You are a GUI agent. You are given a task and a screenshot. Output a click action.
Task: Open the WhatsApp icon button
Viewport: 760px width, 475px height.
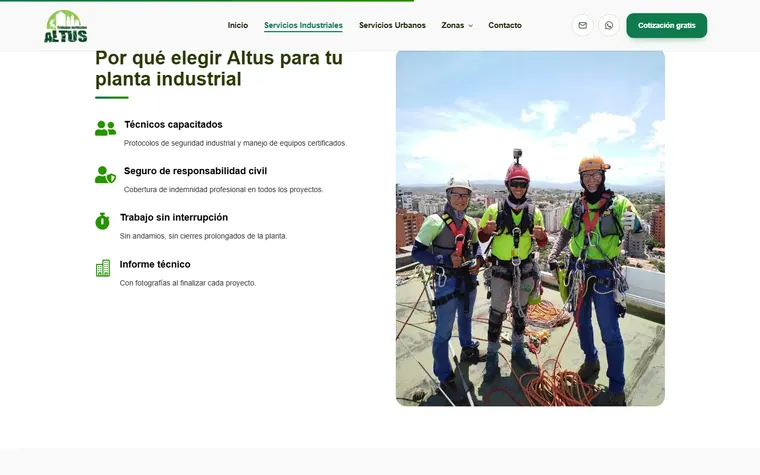(x=609, y=25)
